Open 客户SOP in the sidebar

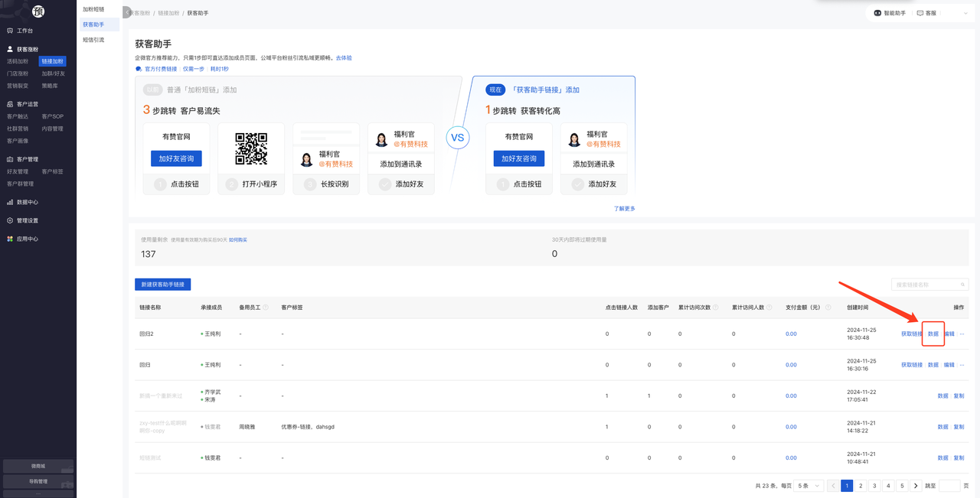[53, 116]
